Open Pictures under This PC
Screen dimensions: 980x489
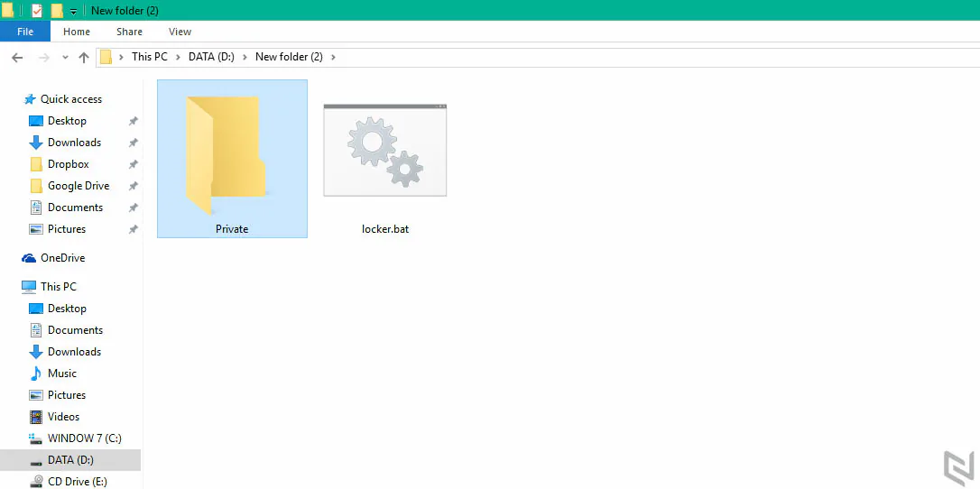66,395
